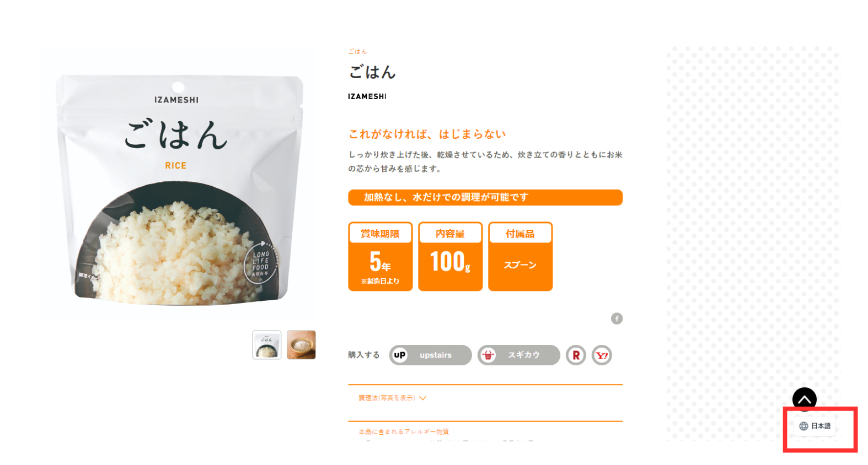Click the 内容量 100g info tile
Screen dimensions: 868x465
point(451,256)
